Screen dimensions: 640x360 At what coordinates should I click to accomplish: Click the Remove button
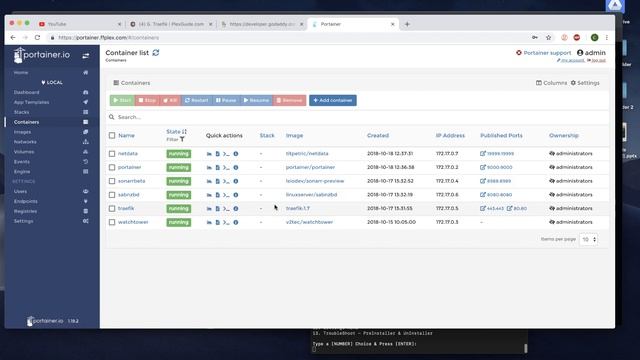(289, 100)
